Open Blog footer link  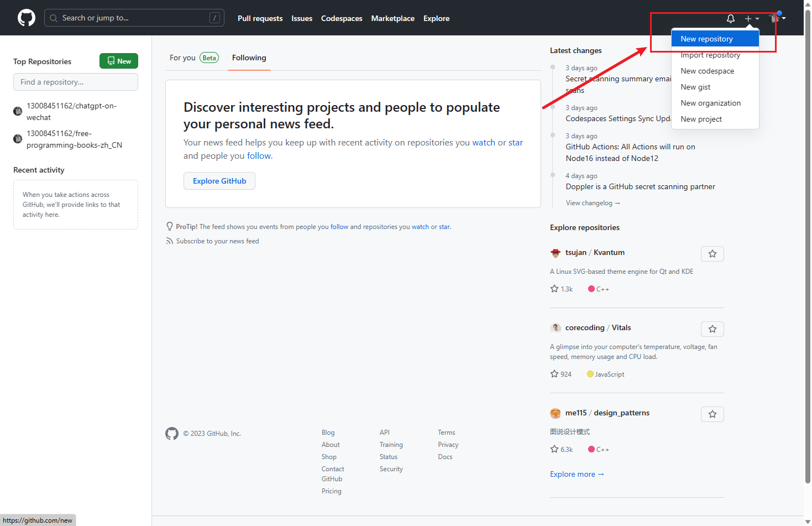tap(328, 433)
